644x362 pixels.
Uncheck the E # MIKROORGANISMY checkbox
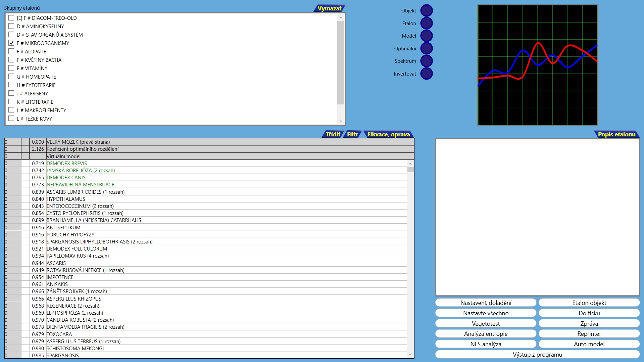click(11, 43)
